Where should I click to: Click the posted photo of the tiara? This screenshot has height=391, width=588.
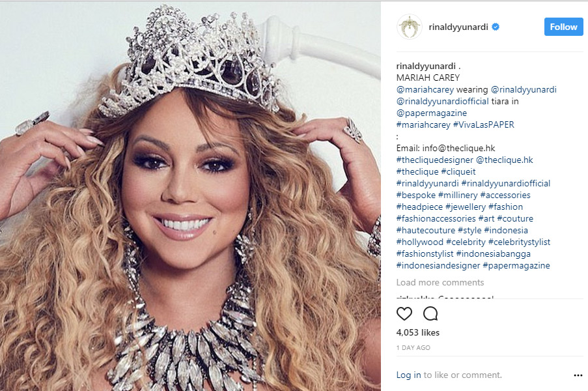pos(190,196)
